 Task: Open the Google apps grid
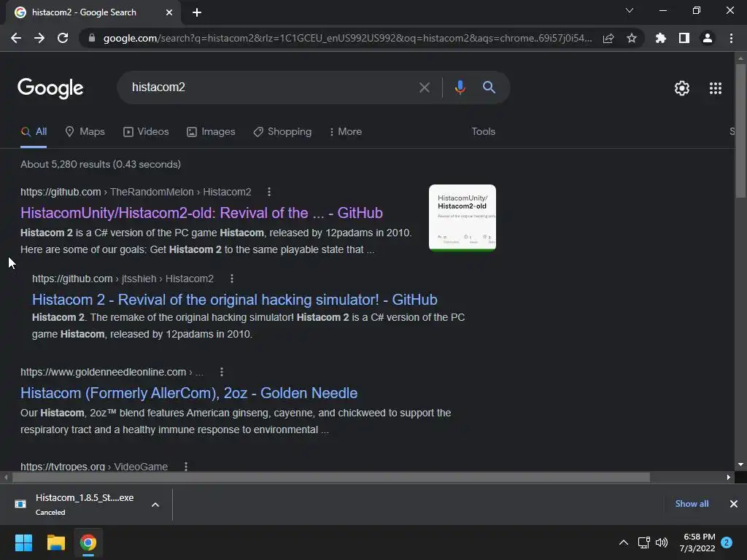coord(716,88)
